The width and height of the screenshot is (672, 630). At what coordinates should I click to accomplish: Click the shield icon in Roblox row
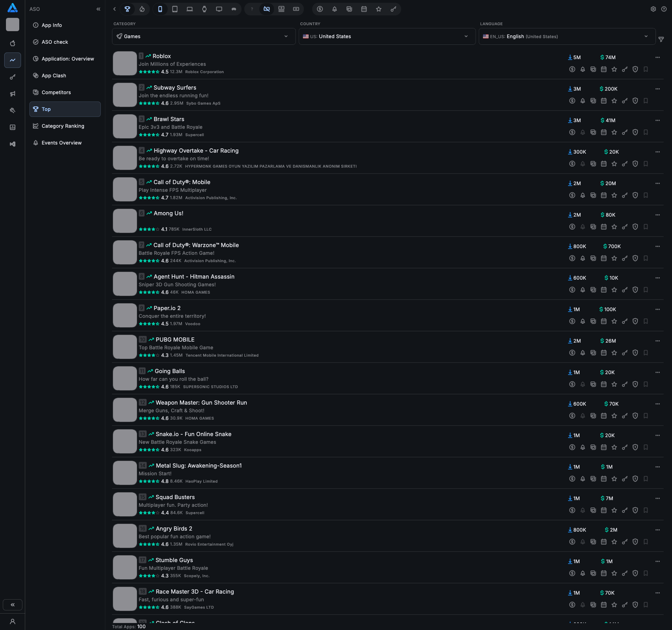click(635, 69)
